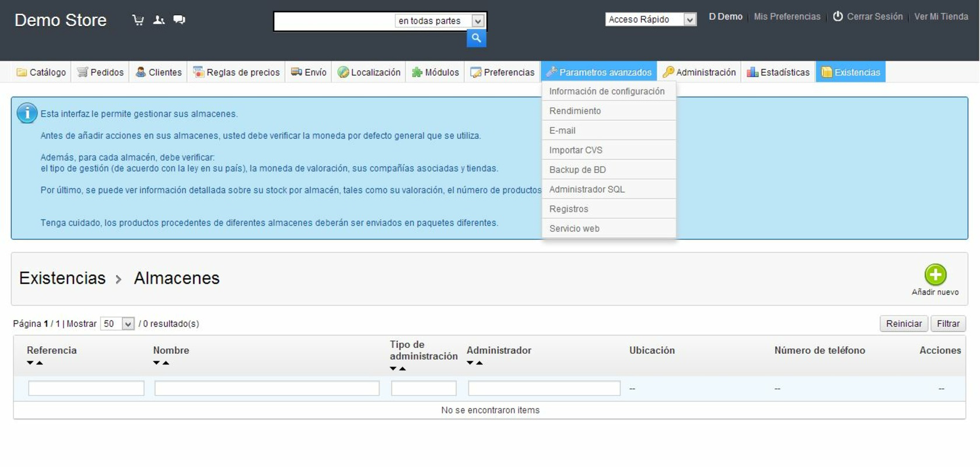Click the power icon beside Cerrar Sesión
This screenshot has width=980, height=467.
838,16
